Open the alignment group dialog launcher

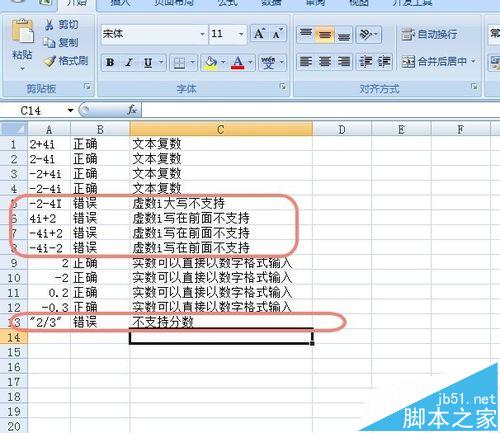tap(474, 87)
